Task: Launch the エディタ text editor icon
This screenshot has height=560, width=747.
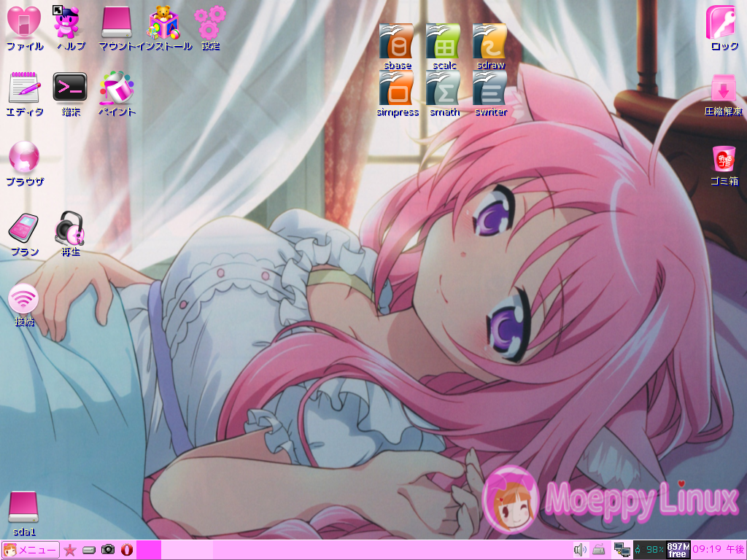Action: [24, 88]
